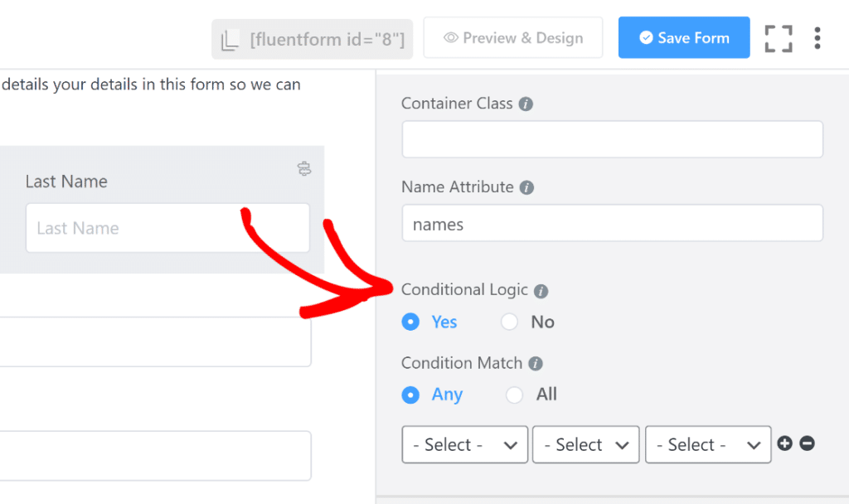Click the info icon next to Name Attribute

[526, 187]
